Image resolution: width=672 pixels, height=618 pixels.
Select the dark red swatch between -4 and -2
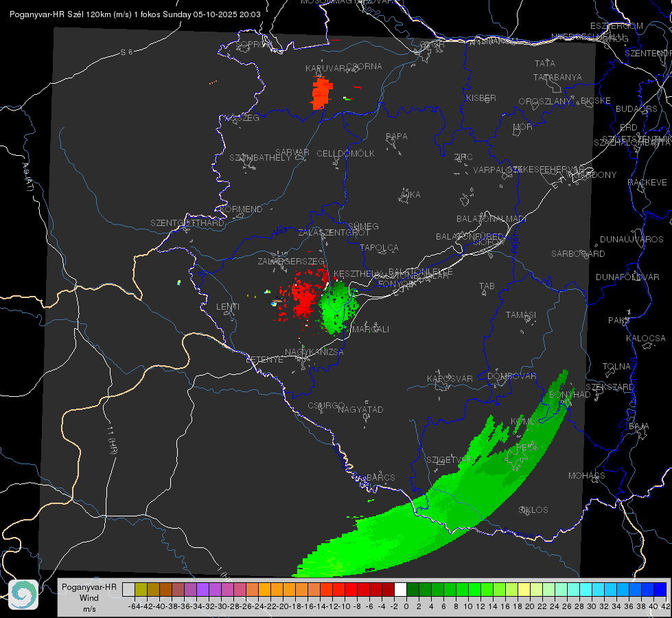[388, 589]
